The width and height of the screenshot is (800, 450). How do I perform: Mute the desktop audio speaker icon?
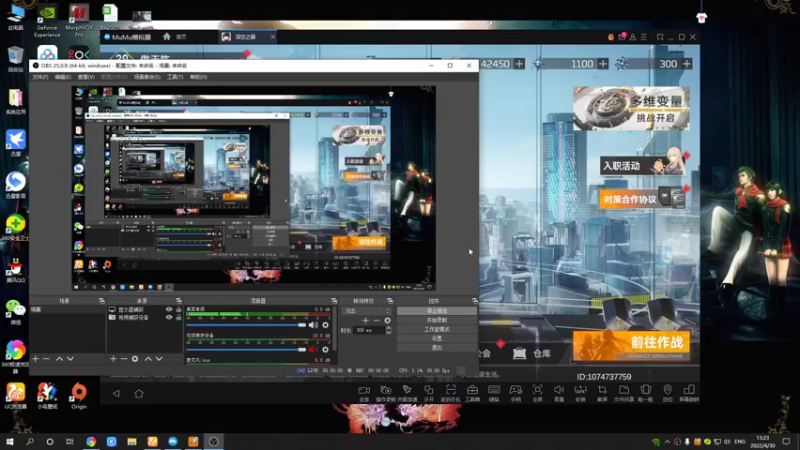click(313, 325)
